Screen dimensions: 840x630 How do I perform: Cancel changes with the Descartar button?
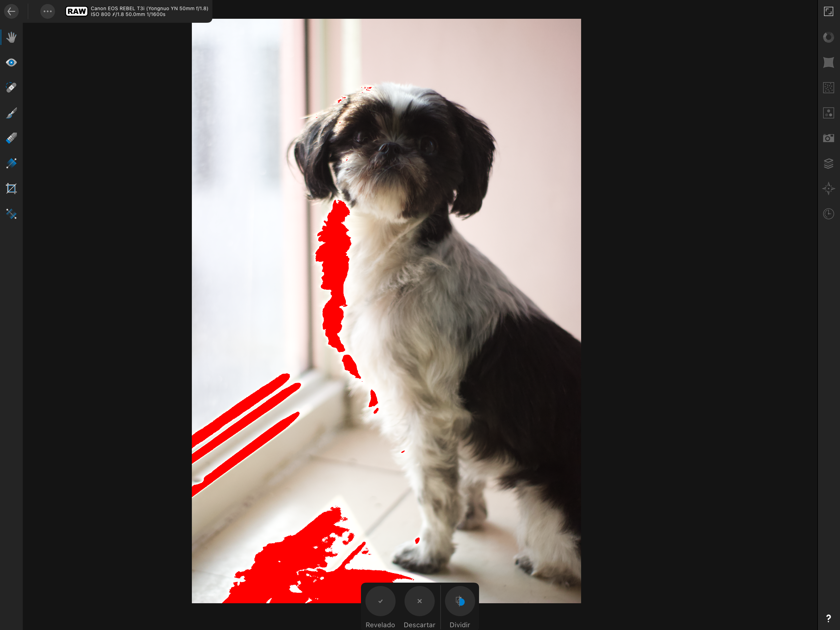click(419, 607)
